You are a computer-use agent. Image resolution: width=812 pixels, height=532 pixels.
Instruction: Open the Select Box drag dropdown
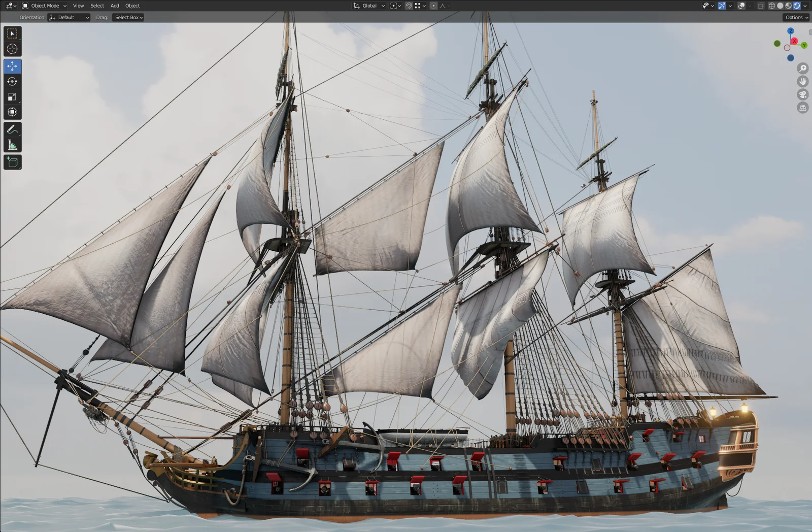[x=127, y=17]
